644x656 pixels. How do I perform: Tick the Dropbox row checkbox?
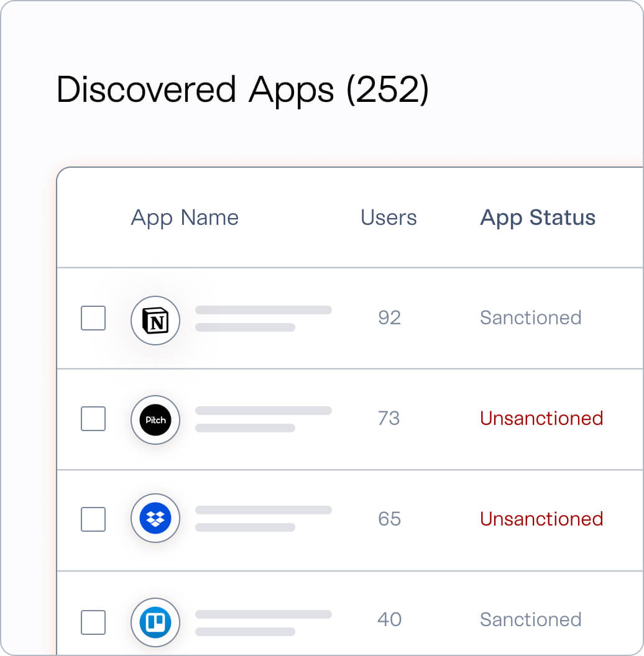pos(93,519)
